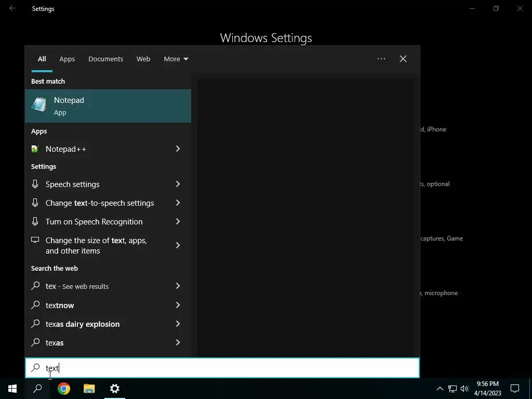The height and width of the screenshot is (399, 532).
Task: Open Turn on Speech Recognition result
Action: click(94, 221)
